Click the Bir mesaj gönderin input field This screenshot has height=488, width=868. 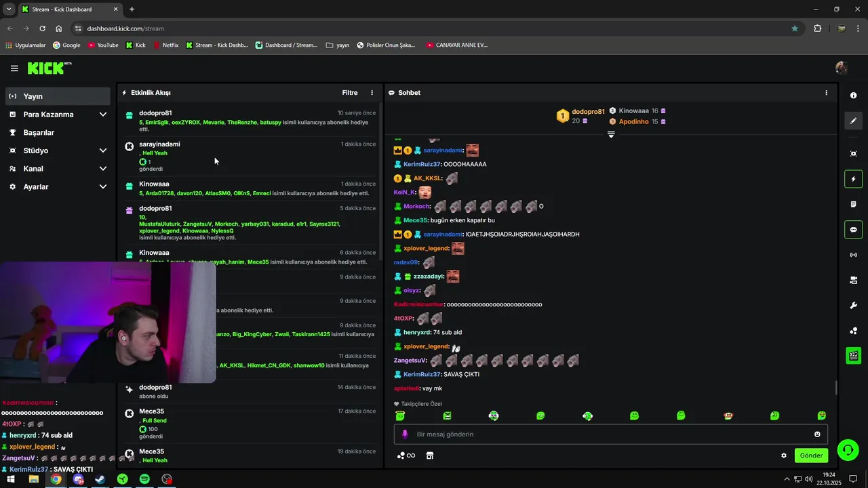[610, 434]
